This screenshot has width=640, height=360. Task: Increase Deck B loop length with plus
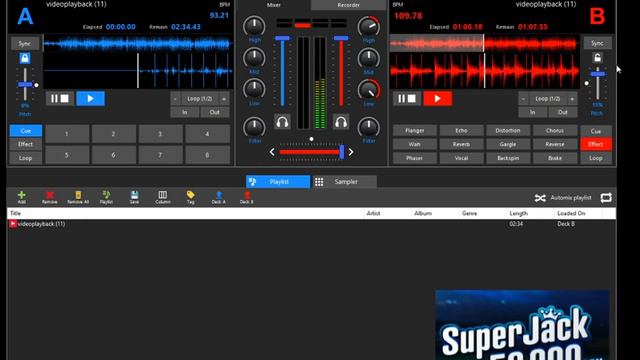tap(572, 99)
